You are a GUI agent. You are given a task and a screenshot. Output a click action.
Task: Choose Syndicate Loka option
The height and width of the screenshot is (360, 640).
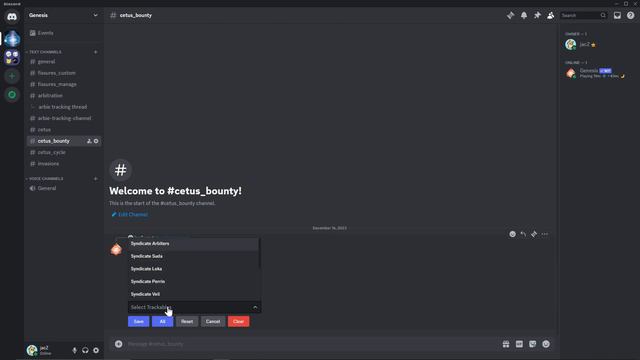click(x=193, y=269)
